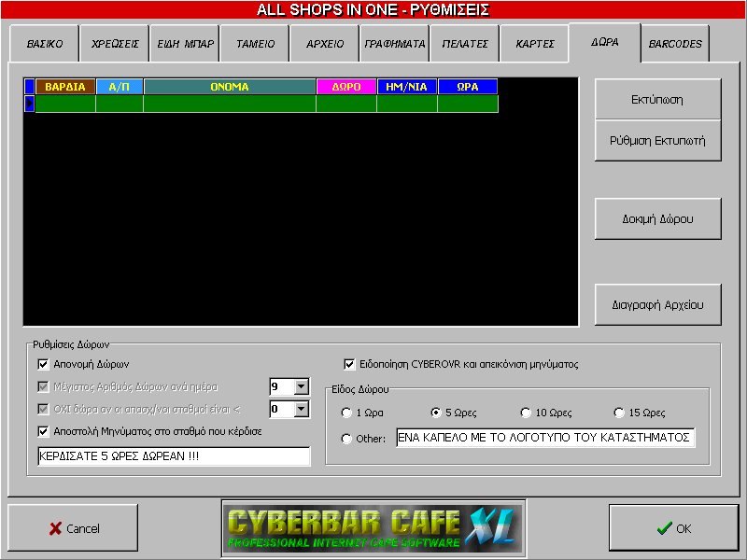
Task: Switch to the ΒΑΣΙΚΟ tab
Action: click(x=44, y=44)
